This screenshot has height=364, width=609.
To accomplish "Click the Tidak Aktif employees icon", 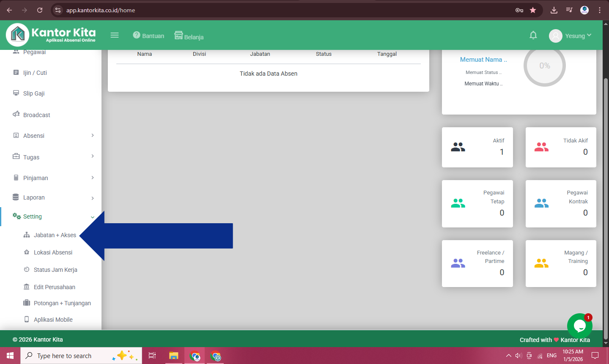I will tap(541, 147).
